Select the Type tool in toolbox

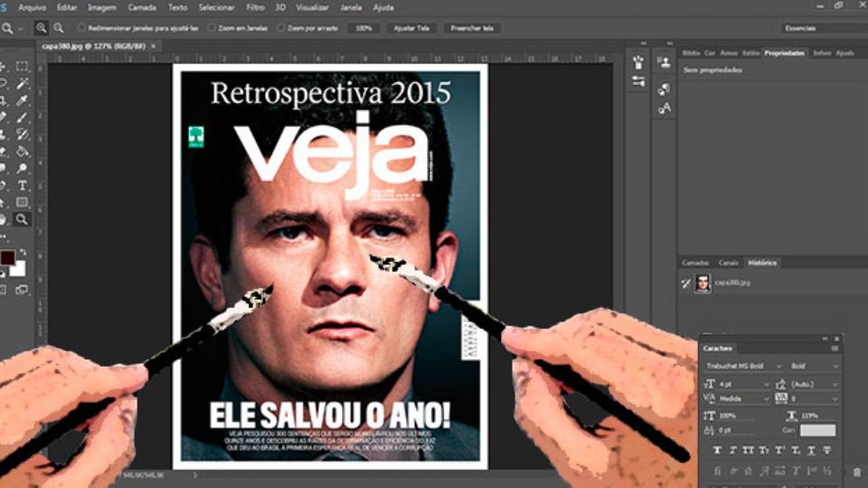(22, 185)
